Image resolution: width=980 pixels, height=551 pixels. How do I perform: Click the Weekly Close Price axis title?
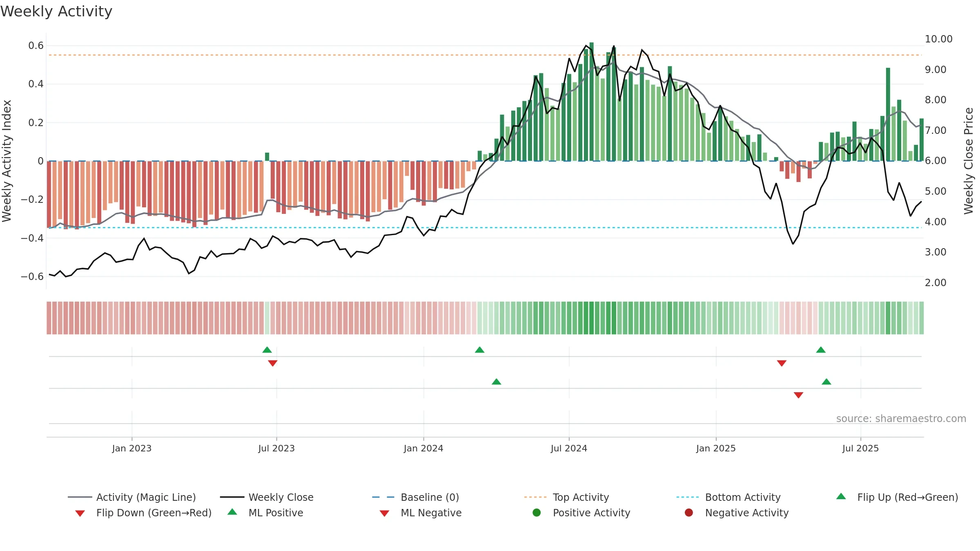click(969, 161)
